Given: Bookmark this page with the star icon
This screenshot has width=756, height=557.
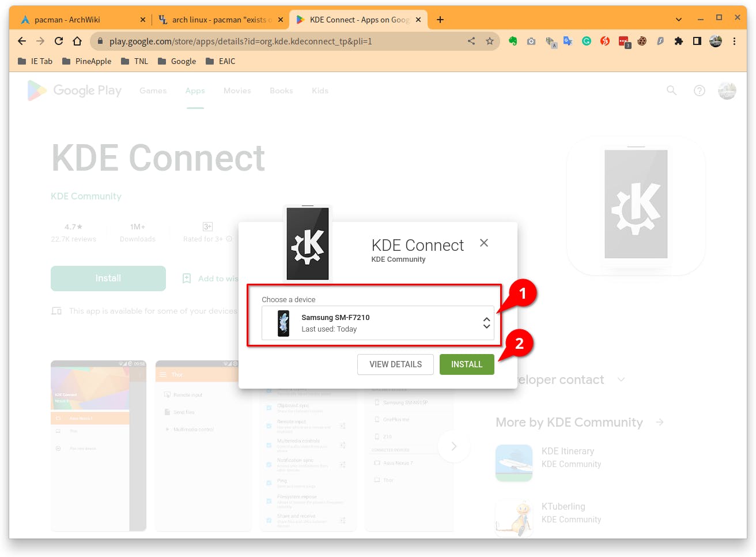Looking at the screenshot, I should coord(490,41).
